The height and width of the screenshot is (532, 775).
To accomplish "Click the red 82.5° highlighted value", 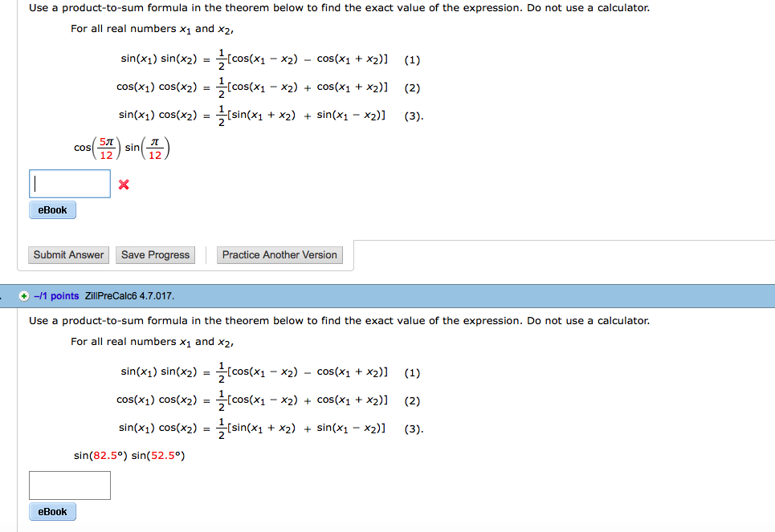I will (x=107, y=456).
